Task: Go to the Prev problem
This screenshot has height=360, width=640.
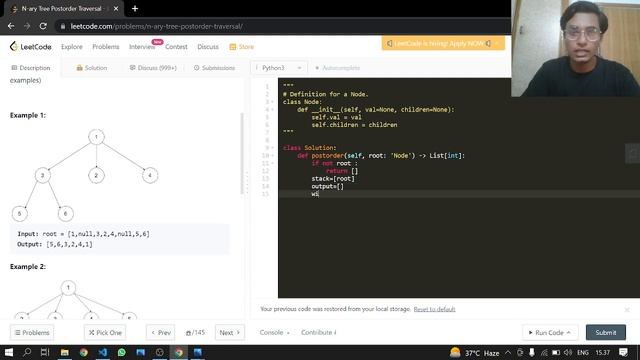Action: (161, 333)
